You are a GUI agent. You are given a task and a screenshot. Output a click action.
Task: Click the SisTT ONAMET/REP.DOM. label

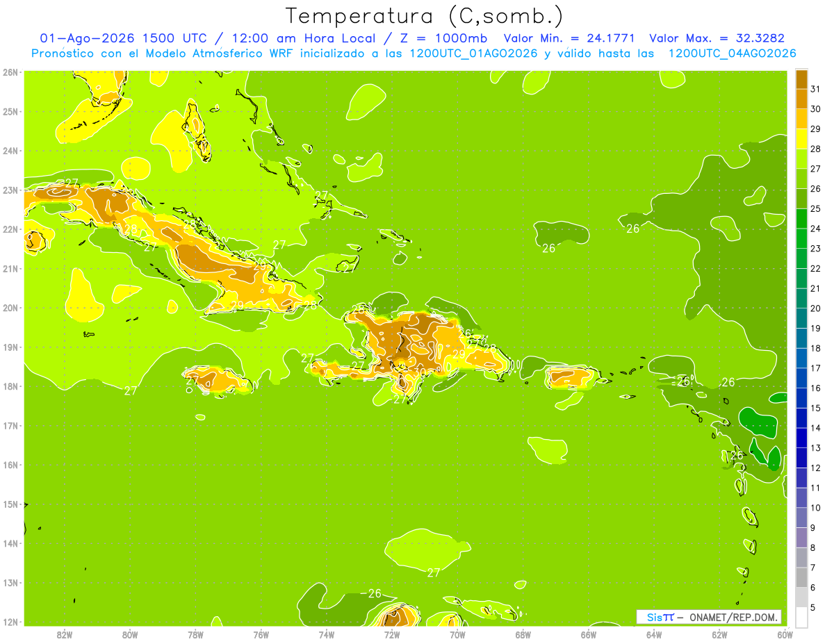coord(709,617)
